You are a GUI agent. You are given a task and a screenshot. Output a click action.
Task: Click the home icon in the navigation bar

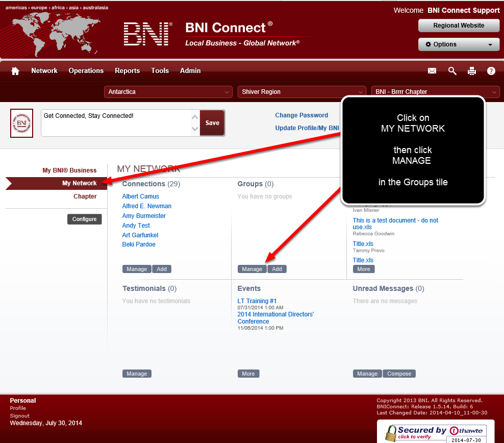15,71
